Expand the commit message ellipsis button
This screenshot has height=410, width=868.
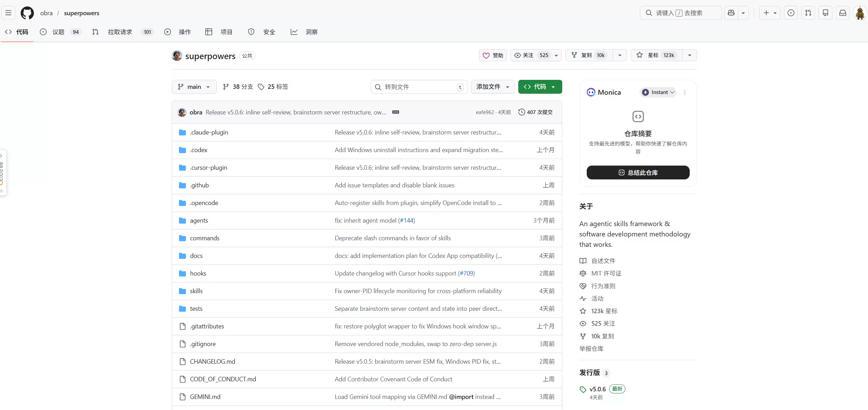coord(396,112)
